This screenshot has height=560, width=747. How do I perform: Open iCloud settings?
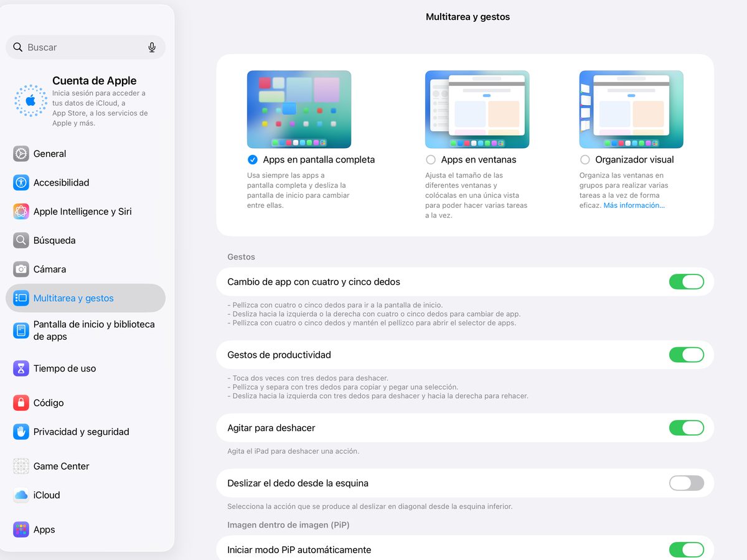click(85, 495)
